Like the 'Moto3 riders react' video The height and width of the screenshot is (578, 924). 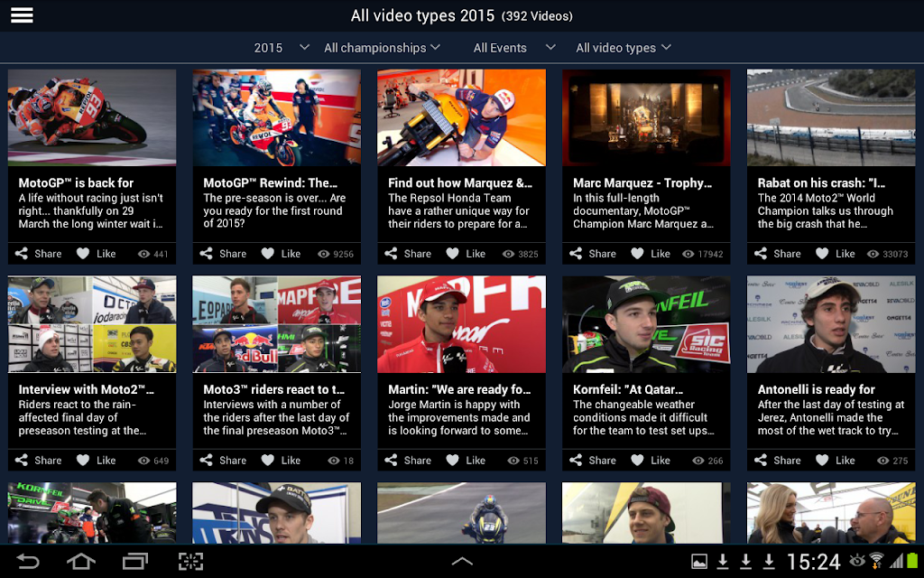click(282, 460)
